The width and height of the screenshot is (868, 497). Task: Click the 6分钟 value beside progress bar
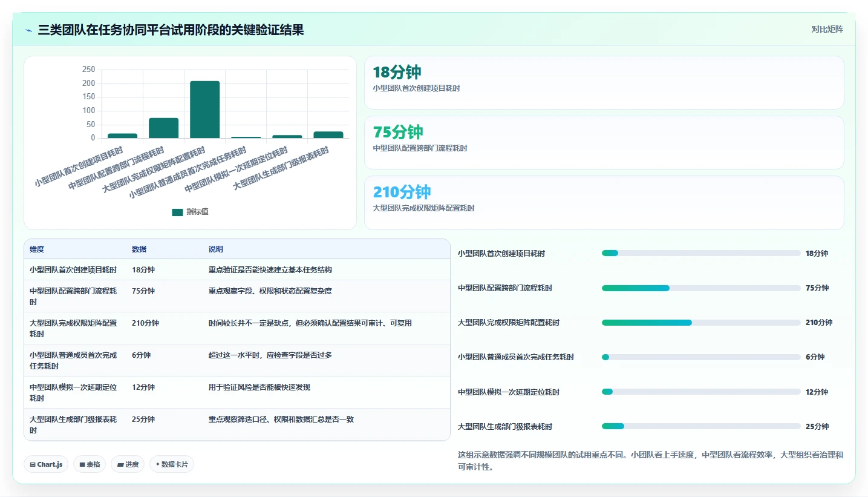(x=815, y=357)
